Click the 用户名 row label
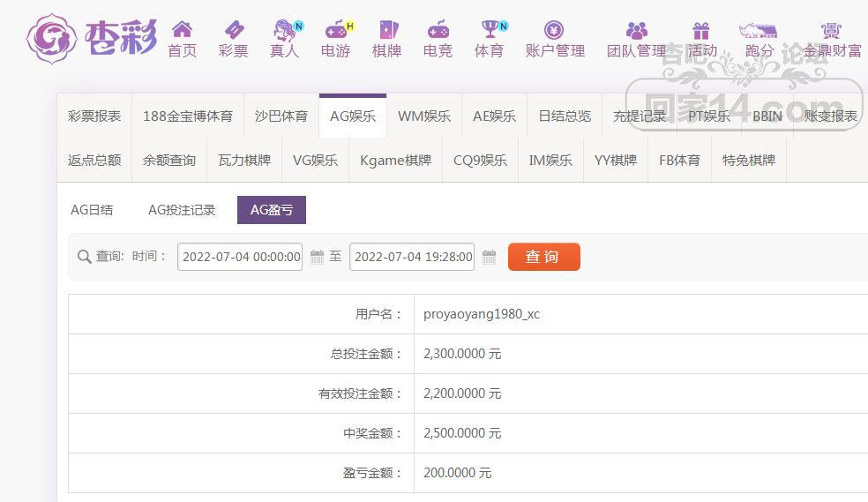Screen dimensions: 868x502 (x=378, y=314)
